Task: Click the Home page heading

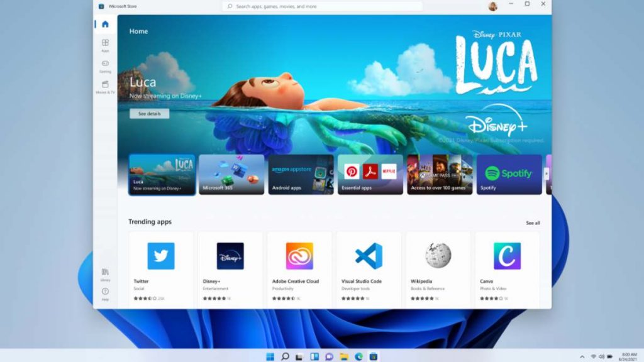Action: pos(138,31)
